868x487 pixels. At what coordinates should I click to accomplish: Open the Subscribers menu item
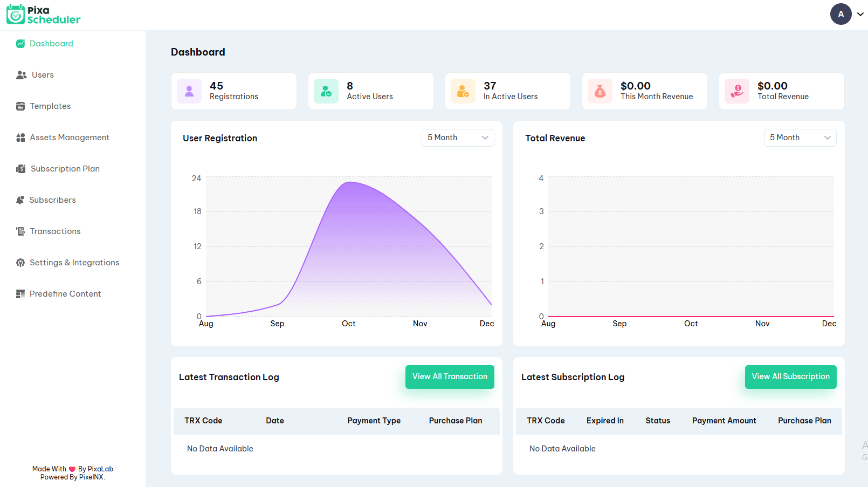52,200
